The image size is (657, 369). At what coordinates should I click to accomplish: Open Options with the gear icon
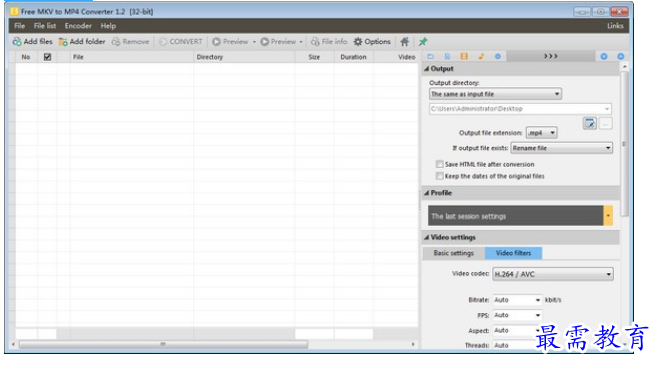(372, 41)
